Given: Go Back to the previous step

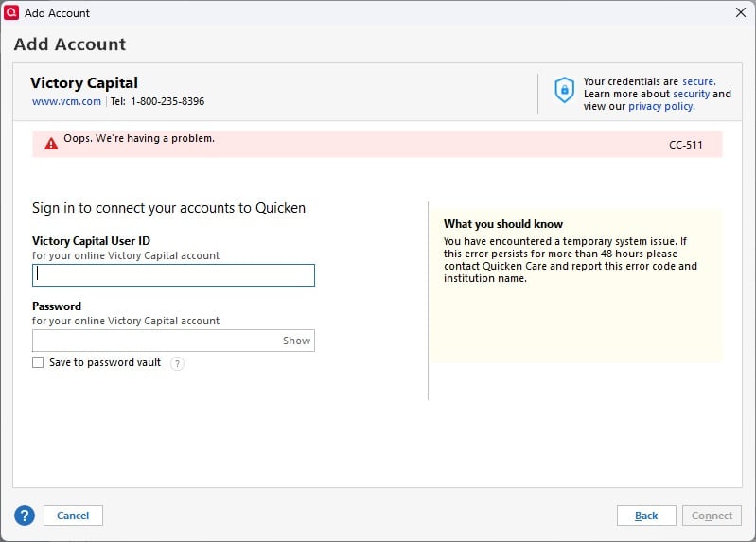Looking at the screenshot, I should (646, 516).
